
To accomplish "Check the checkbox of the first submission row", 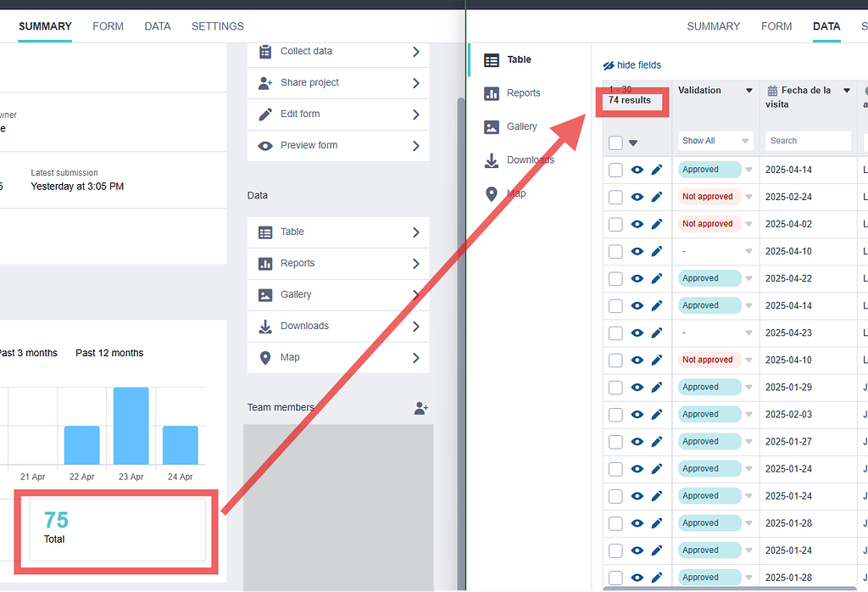I will pyautogui.click(x=615, y=169).
